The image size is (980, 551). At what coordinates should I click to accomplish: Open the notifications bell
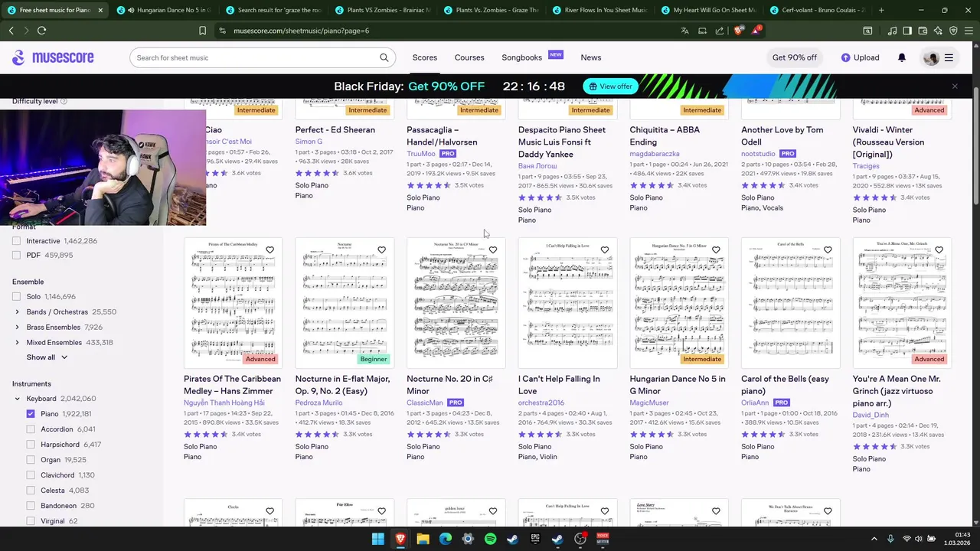coord(902,57)
